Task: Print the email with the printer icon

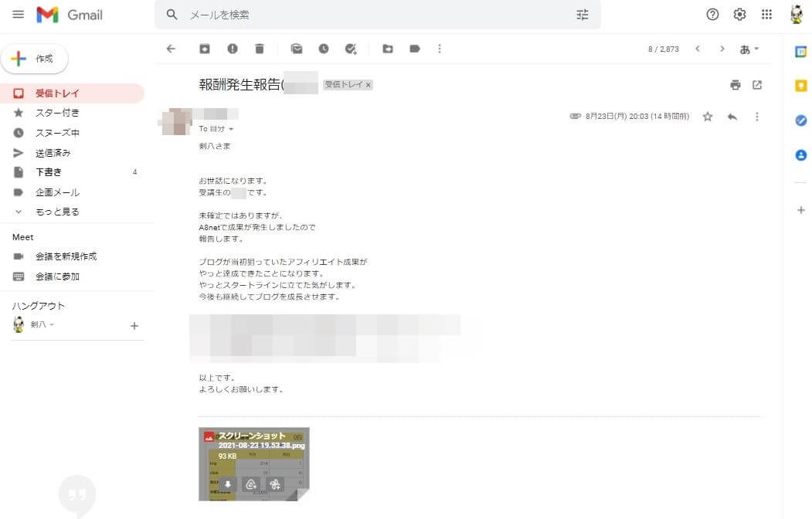Action: click(736, 85)
